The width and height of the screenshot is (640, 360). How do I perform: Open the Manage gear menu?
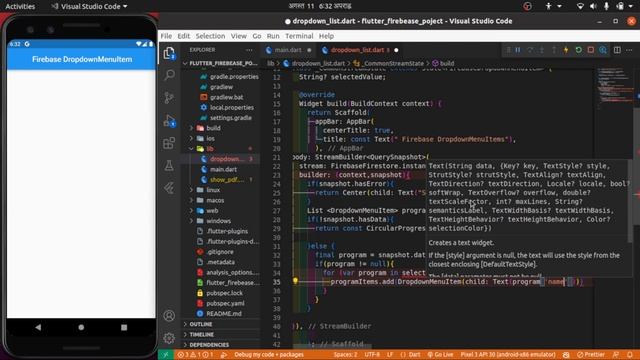click(169, 338)
